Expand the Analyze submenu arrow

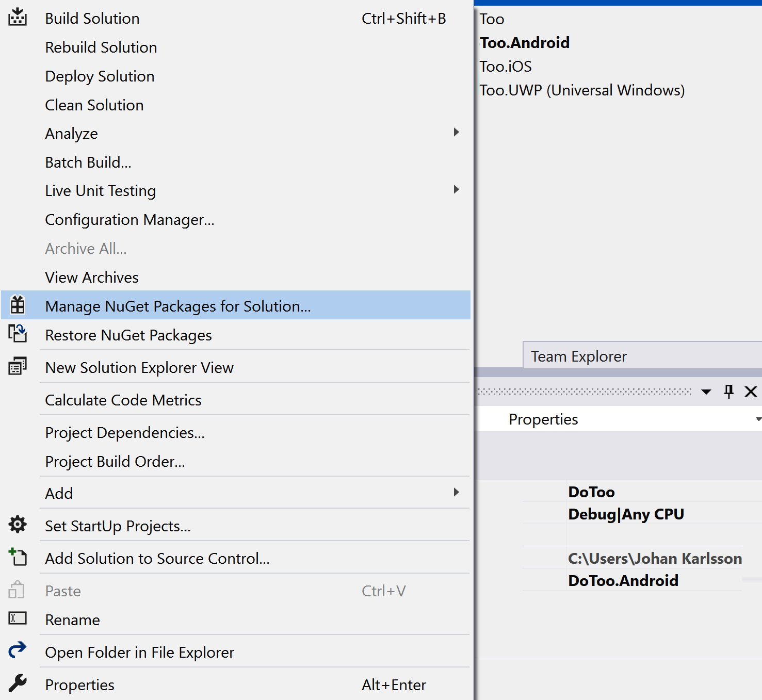coord(456,133)
